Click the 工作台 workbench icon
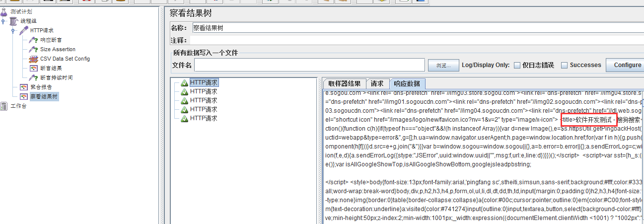644x224 pixels. 4,106
